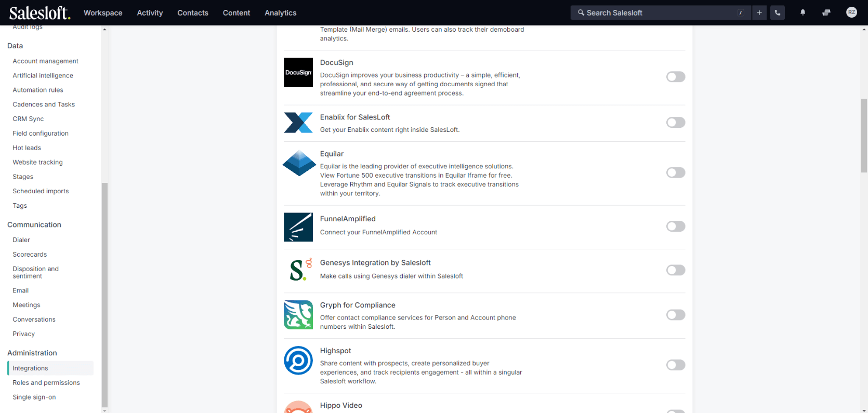Click the Equilar blue pyramid logo
Screen dimensions: 868x413
299,163
